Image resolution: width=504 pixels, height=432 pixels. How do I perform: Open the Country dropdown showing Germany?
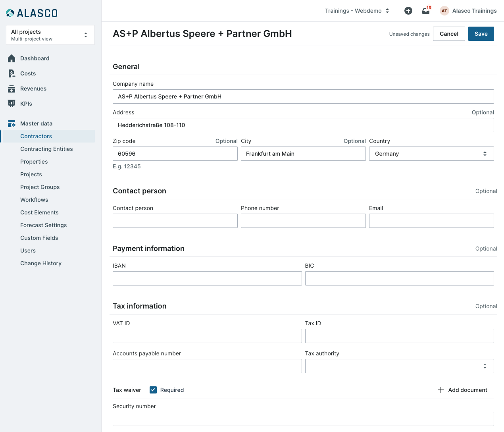pyautogui.click(x=431, y=154)
